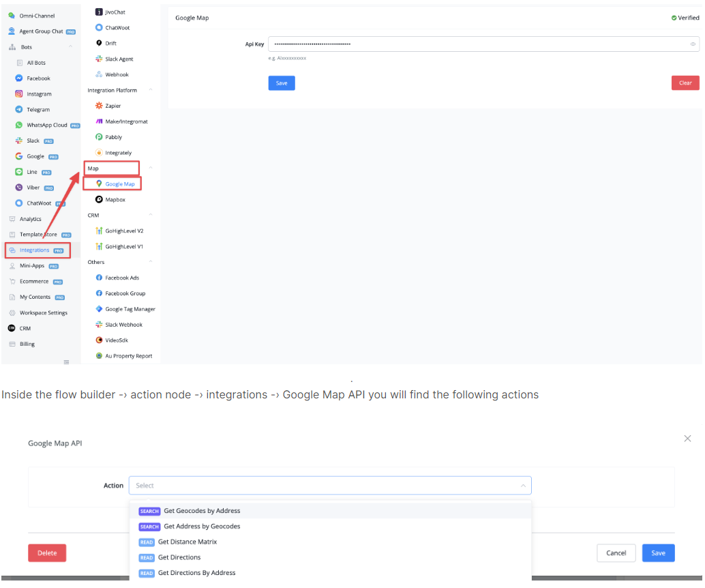Click the Drift integration icon
Viewport: 705px width, 588px height.
[x=99, y=43]
